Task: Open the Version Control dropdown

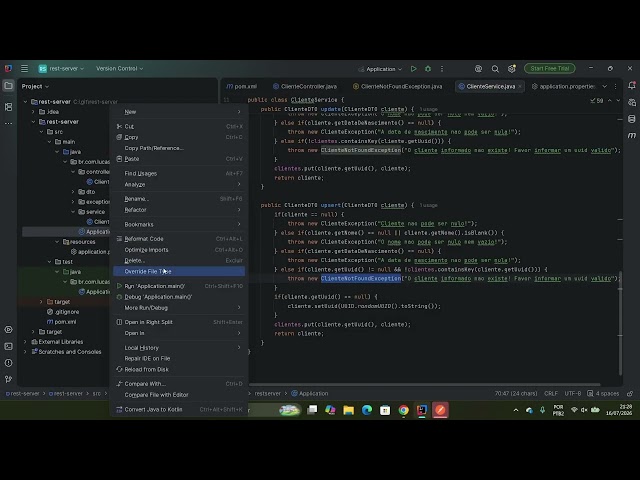Action: tap(120, 69)
